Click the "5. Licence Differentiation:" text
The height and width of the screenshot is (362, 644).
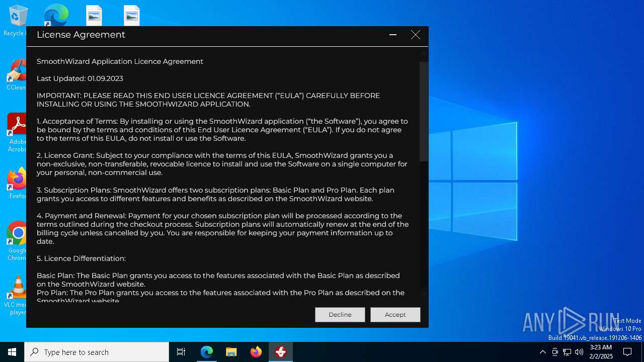click(81, 258)
